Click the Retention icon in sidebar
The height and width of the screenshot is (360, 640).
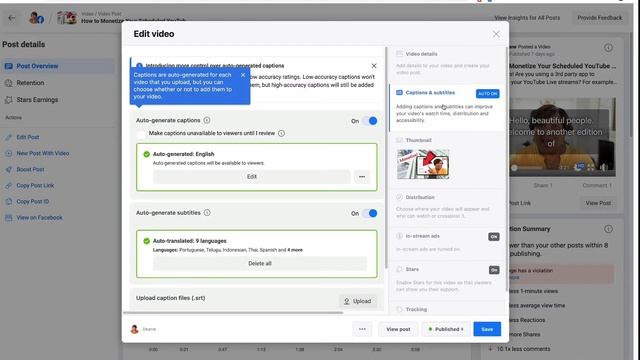(9, 83)
